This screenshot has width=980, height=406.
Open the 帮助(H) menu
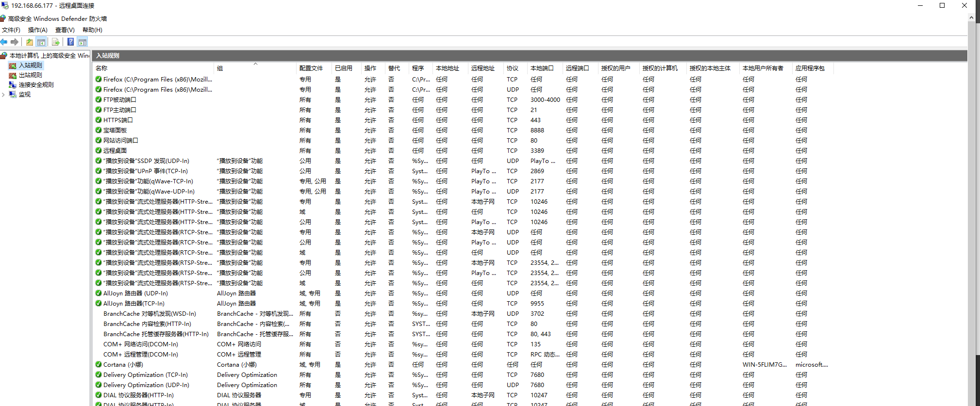[92, 30]
